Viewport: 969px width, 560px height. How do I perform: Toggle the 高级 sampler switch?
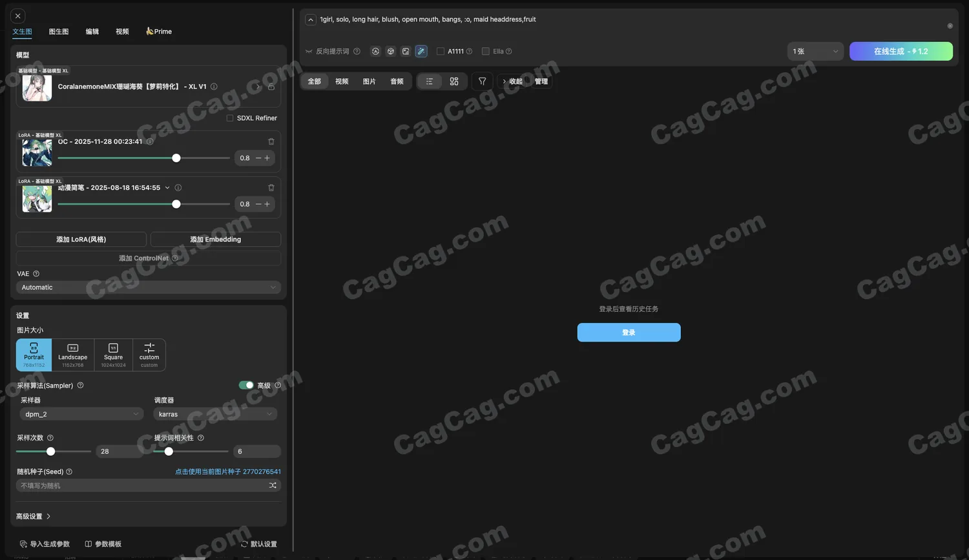[246, 385]
